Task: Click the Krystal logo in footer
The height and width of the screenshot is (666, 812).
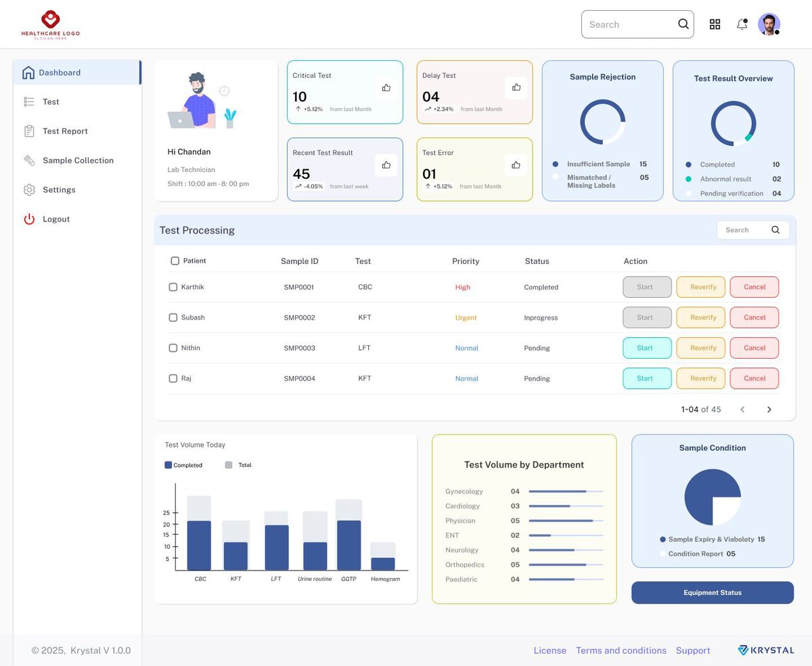Action: tap(766, 650)
